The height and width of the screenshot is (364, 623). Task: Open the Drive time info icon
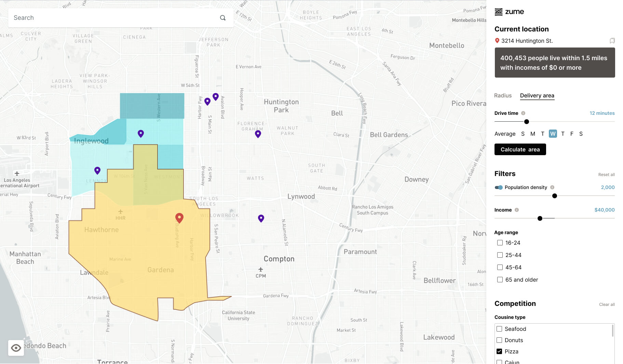tap(523, 113)
